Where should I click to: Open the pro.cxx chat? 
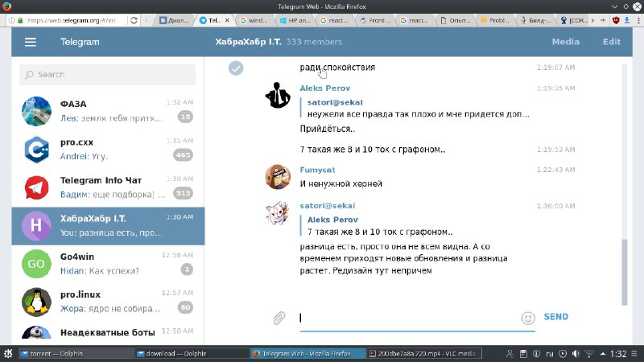click(108, 150)
